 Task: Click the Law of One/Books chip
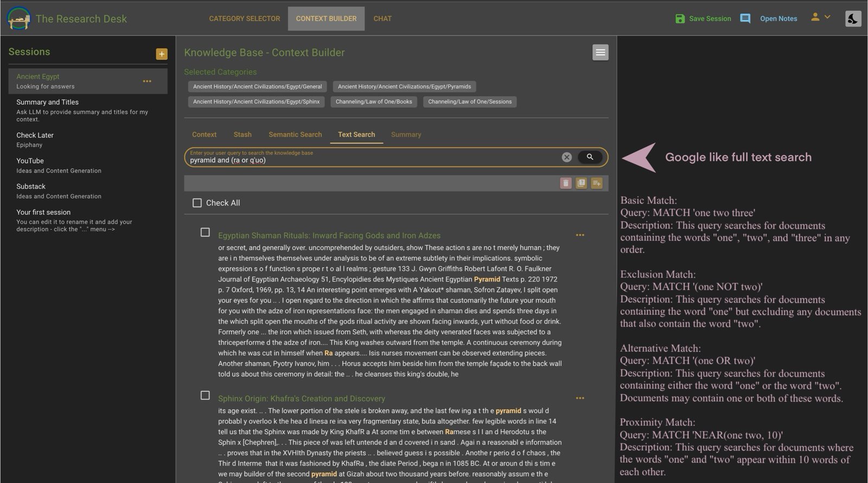(374, 101)
